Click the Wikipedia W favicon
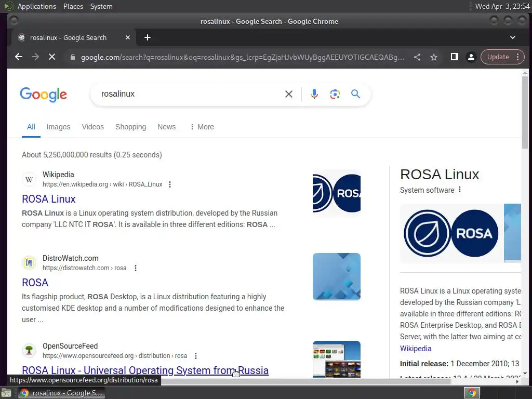 (29, 179)
